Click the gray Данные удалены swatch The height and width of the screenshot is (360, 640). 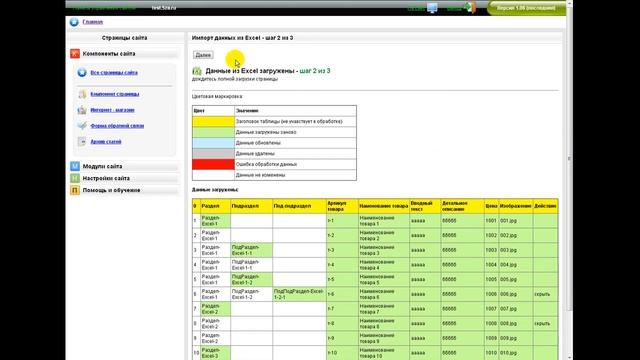point(213,153)
